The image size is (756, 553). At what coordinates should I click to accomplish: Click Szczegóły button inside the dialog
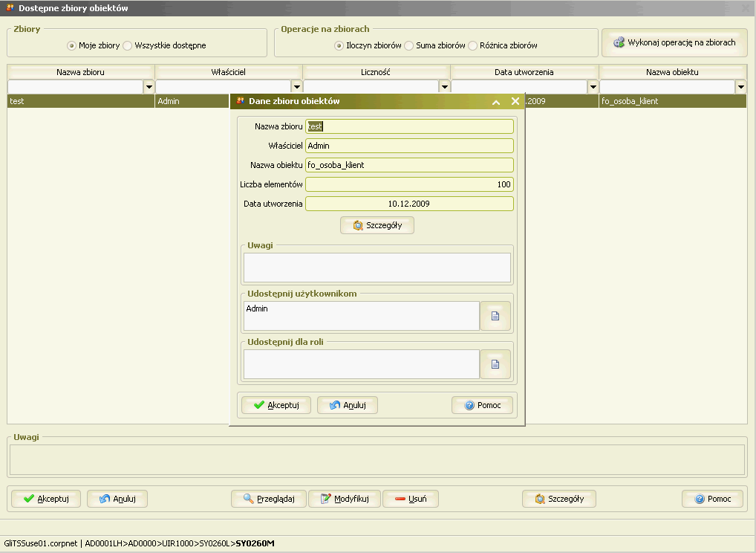(377, 225)
